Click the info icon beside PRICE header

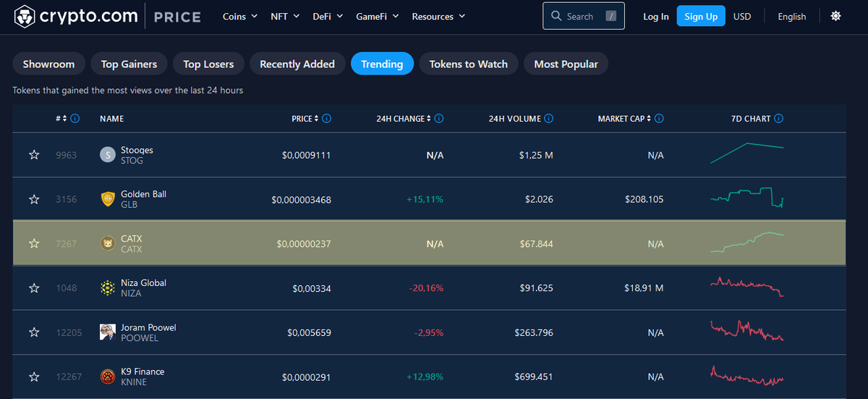click(326, 118)
